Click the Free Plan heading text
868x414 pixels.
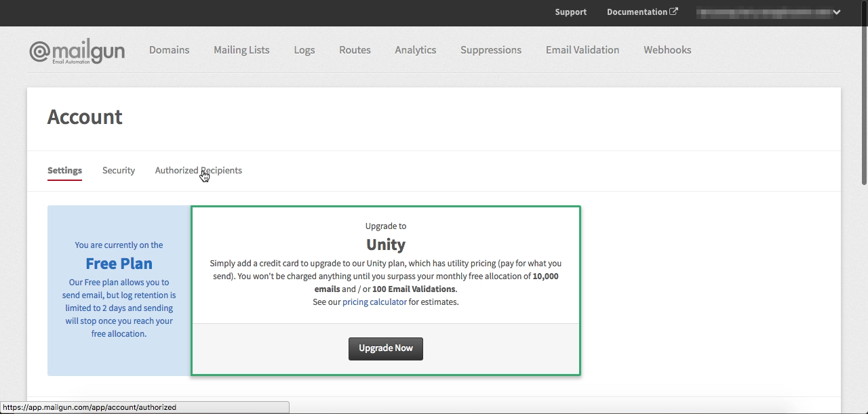pos(119,264)
